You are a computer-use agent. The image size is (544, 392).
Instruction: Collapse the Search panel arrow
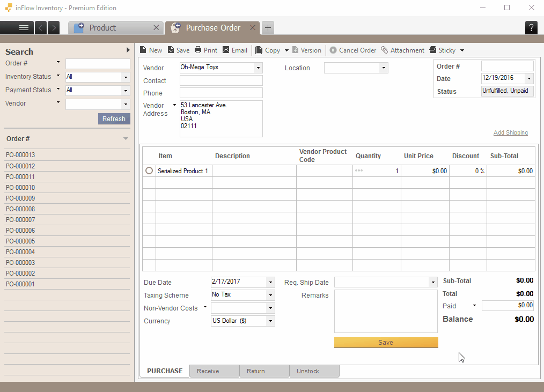128,50
